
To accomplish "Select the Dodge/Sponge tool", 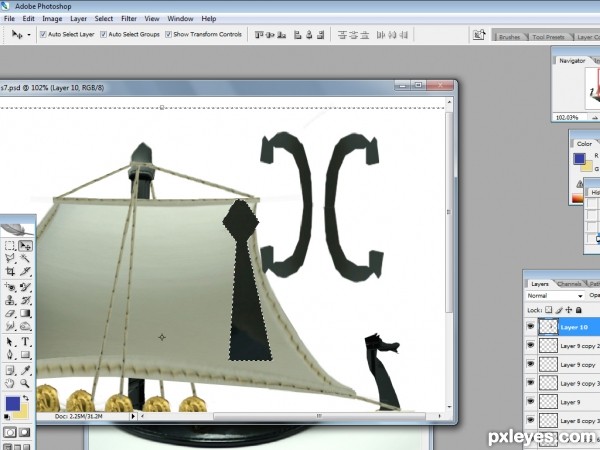I will point(25,326).
